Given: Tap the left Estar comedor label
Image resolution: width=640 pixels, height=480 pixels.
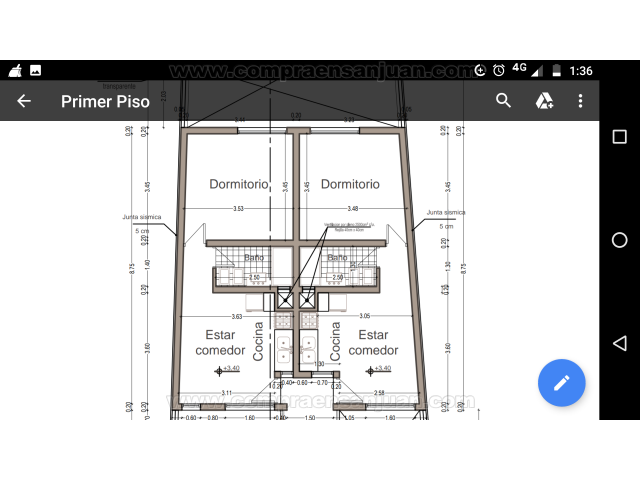Looking at the screenshot, I should click(x=220, y=343).
